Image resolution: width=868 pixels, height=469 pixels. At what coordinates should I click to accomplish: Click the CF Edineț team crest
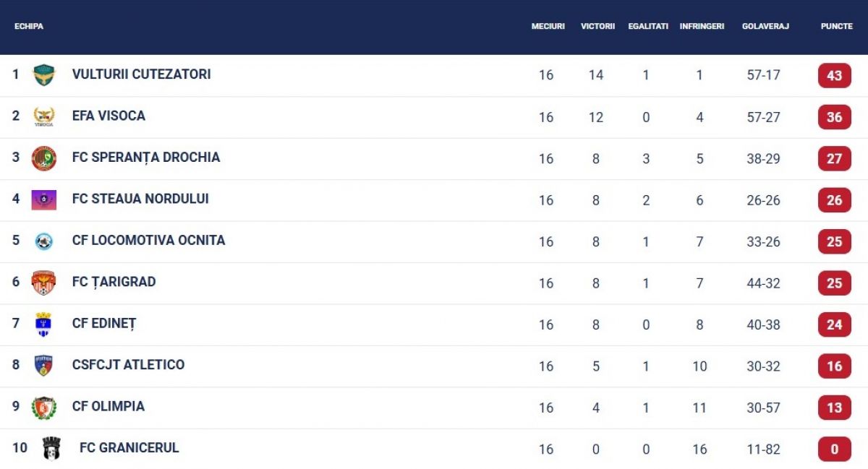(x=44, y=324)
